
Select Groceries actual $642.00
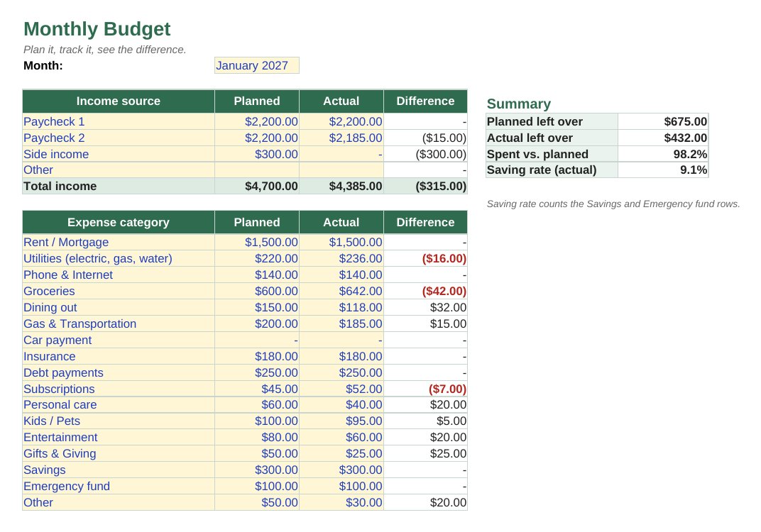(341, 291)
